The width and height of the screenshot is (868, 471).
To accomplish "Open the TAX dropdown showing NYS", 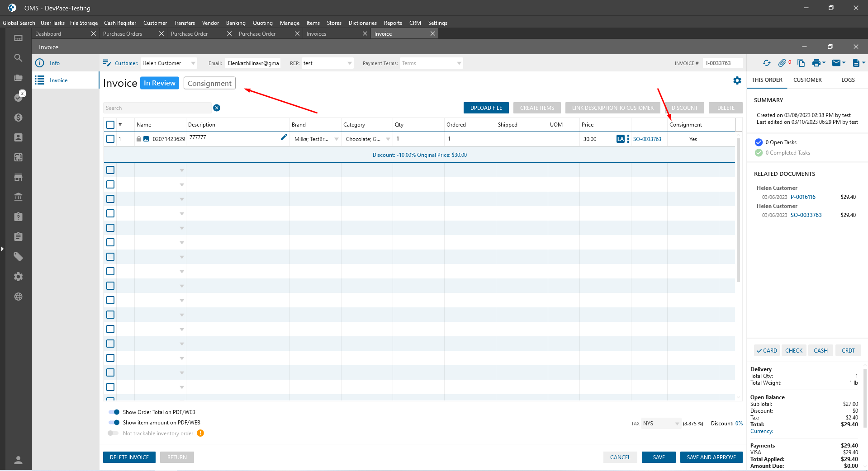I will [x=661, y=424].
